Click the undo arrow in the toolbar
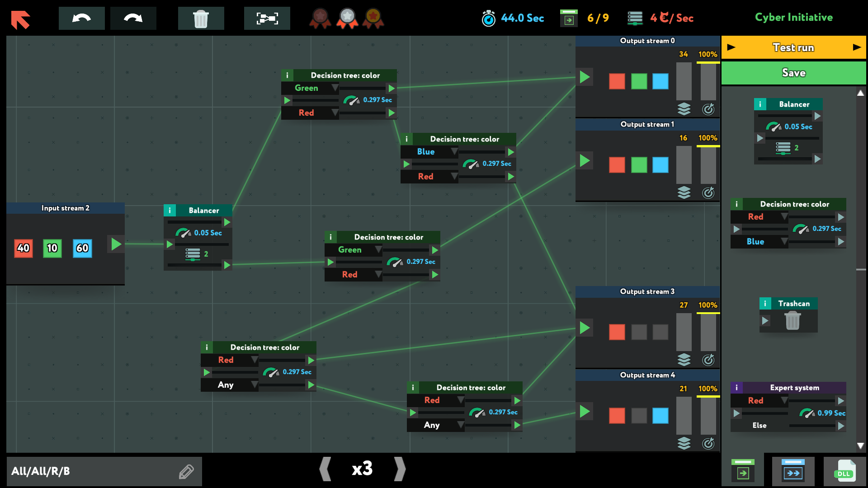Screen dimensions: 868x488 (x=81, y=18)
